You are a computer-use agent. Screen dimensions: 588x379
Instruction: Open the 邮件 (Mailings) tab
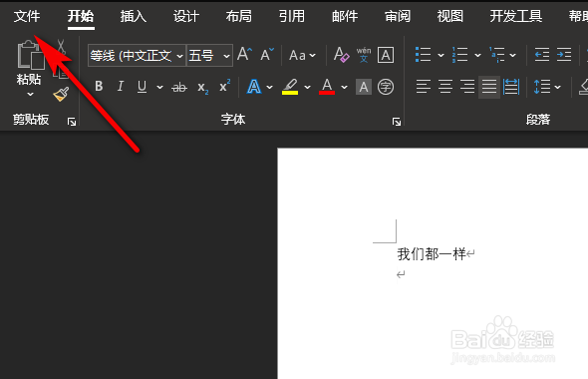click(345, 16)
